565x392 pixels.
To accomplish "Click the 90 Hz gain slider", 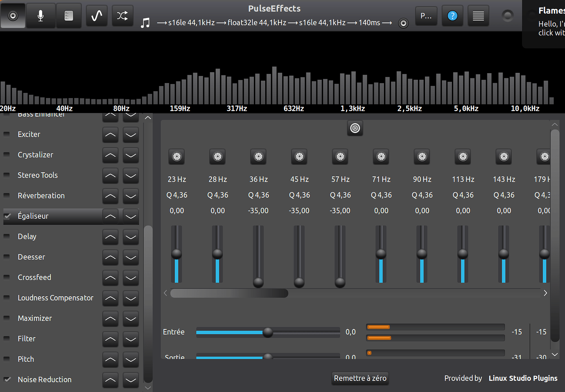I will tap(422, 254).
